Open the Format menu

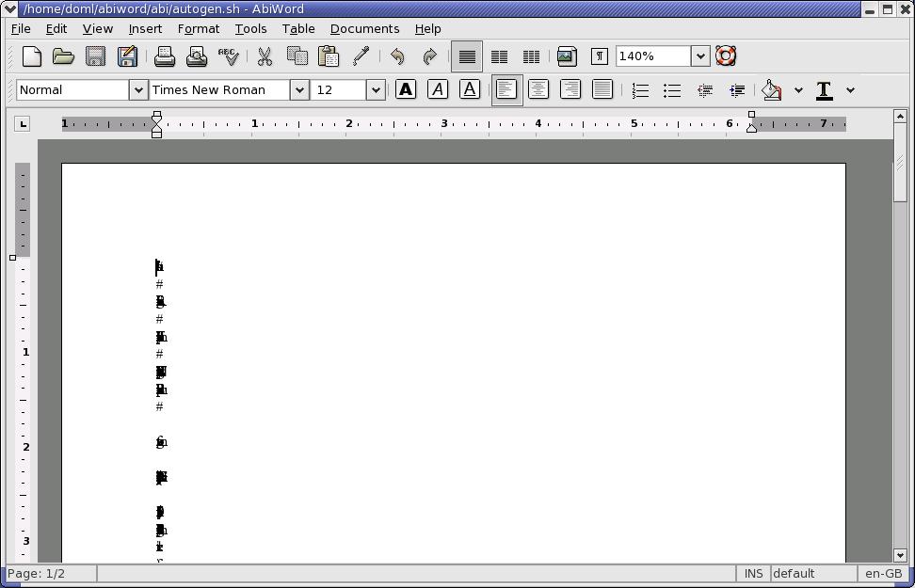(198, 29)
